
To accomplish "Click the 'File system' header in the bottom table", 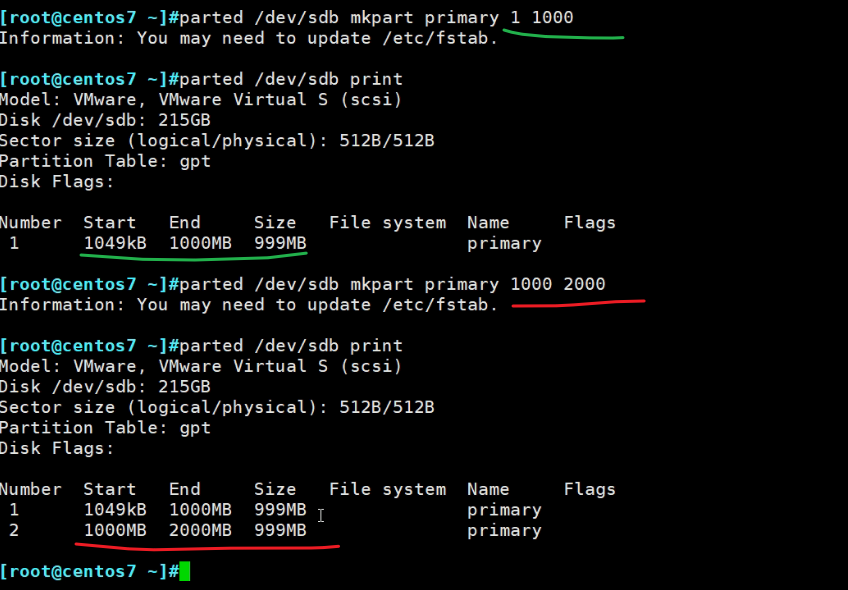I will (387, 489).
